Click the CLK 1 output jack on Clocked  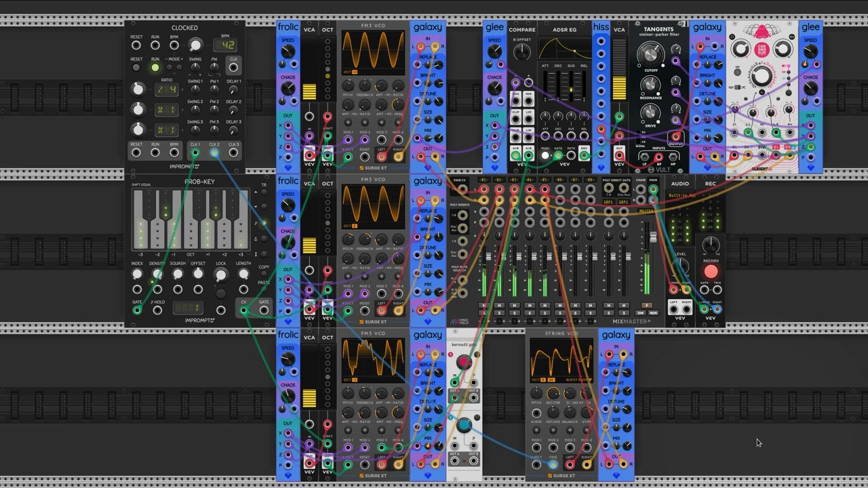(x=195, y=152)
